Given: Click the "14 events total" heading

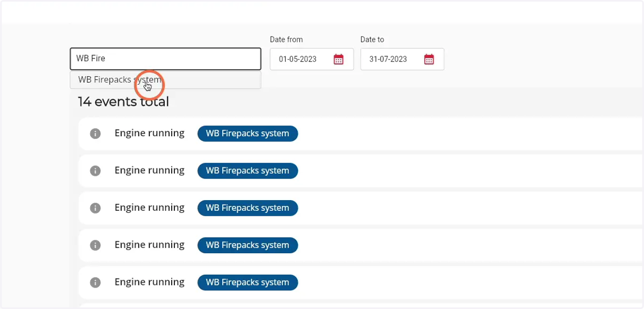Looking at the screenshot, I should [123, 101].
